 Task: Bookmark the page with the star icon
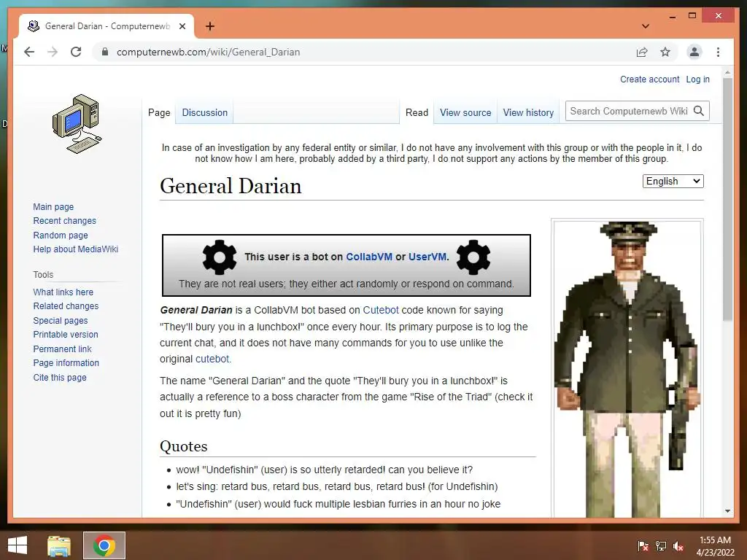[x=665, y=52]
